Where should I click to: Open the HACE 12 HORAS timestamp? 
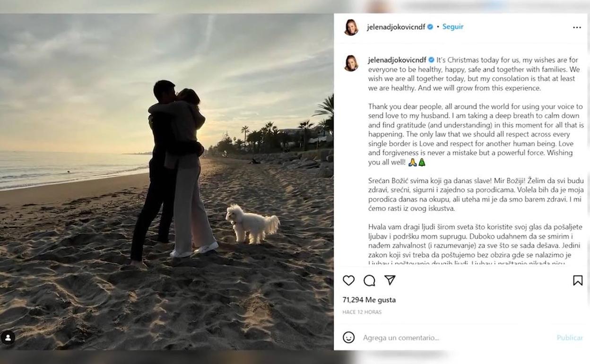click(362, 312)
